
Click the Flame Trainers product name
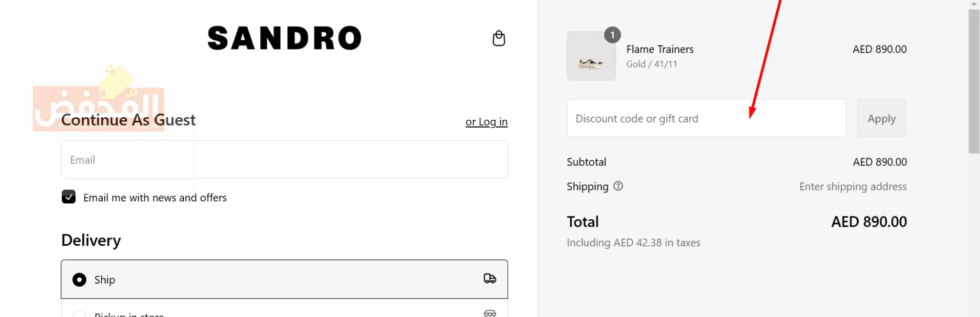[x=660, y=49]
